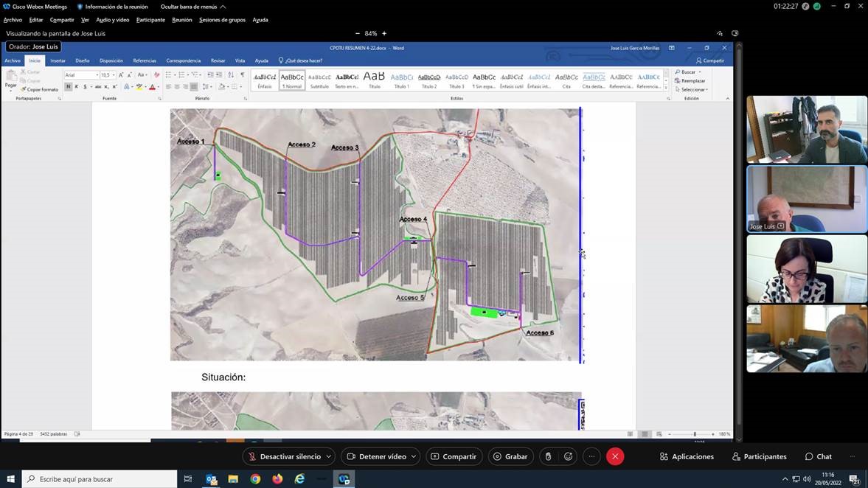Toggle the Participantes panel
This screenshot has width=868, height=488.
coord(759,456)
